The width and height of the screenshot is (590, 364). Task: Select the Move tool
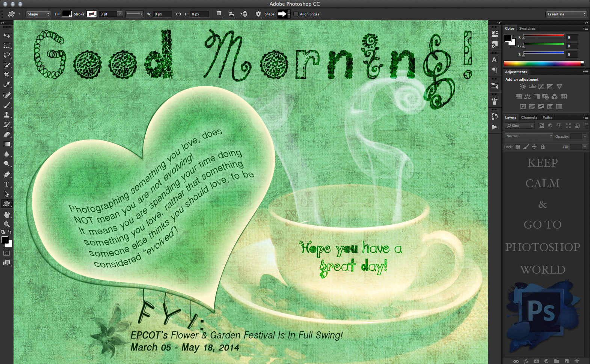pyautogui.click(x=7, y=35)
